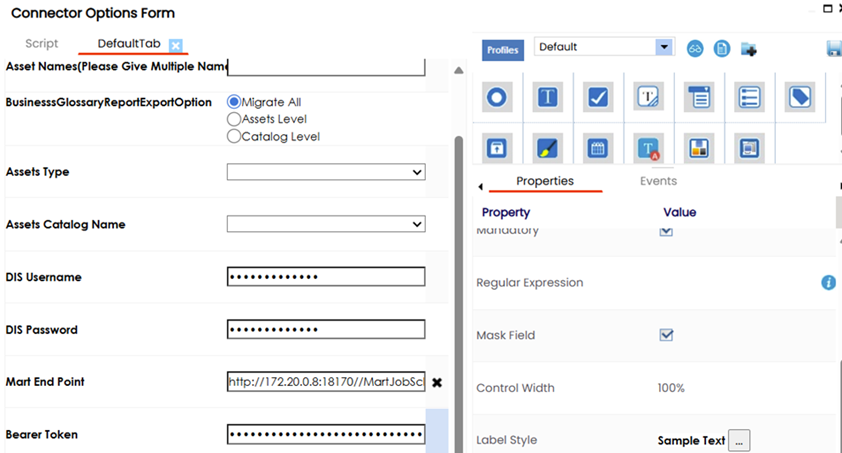
Task: Choose the list box control icon
Action: point(749,97)
